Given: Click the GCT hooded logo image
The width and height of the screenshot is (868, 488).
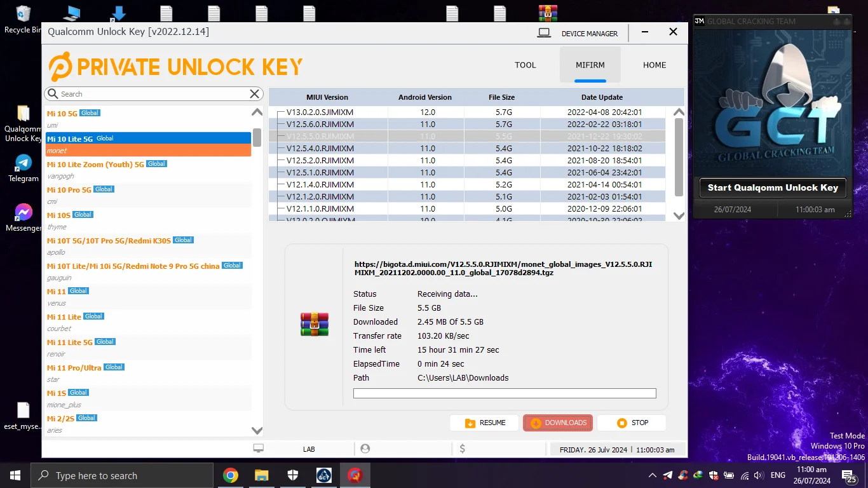Looking at the screenshot, I should (x=773, y=102).
